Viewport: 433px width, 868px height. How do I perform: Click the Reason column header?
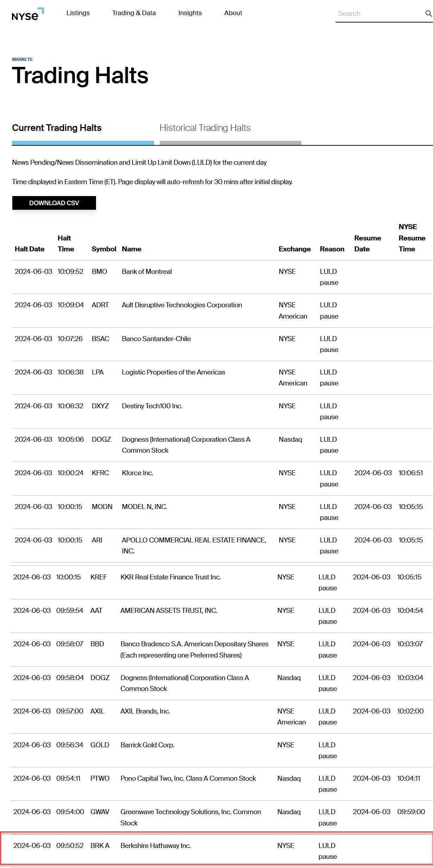pyautogui.click(x=332, y=249)
